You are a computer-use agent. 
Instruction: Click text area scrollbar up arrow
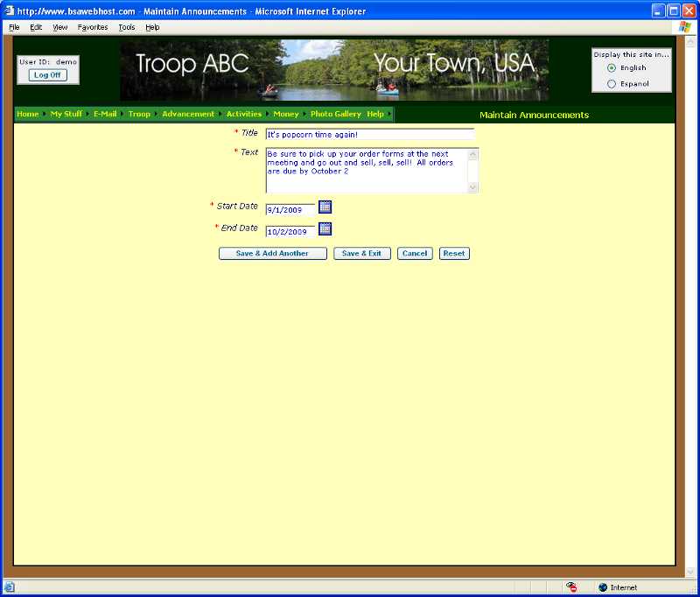(x=472, y=154)
